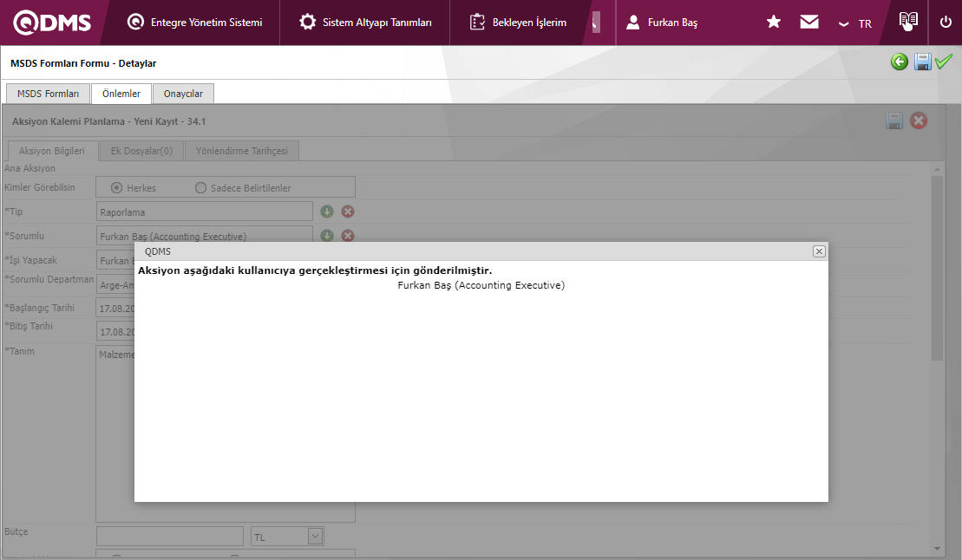Go back using the green arrow icon
The image size is (962, 560).
click(x=900, y=62)
